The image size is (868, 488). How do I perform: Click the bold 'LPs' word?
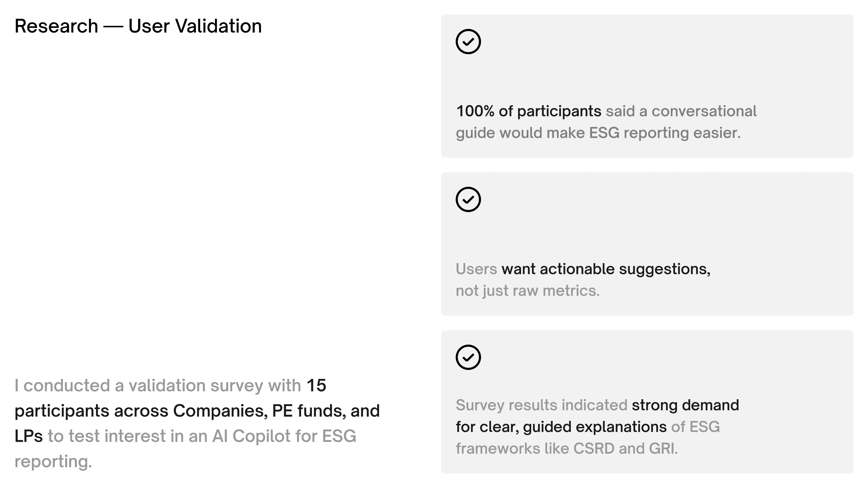click(x=29, y=436)
